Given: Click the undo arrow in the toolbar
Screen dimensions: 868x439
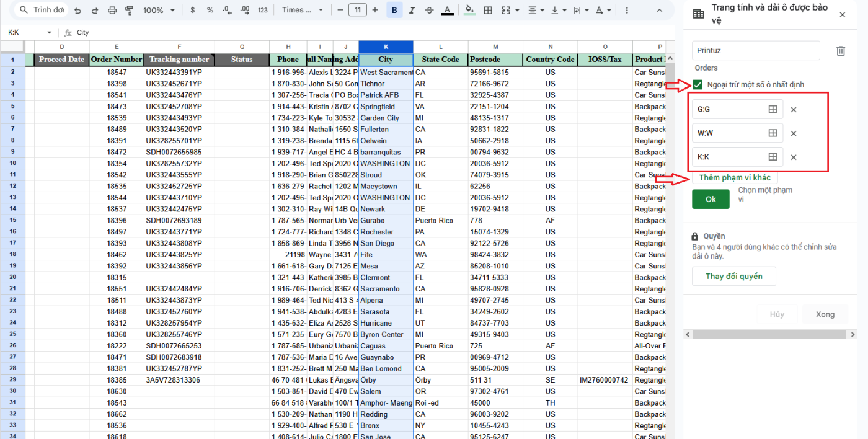Looking at the screenshot, I should click(77, 11).
